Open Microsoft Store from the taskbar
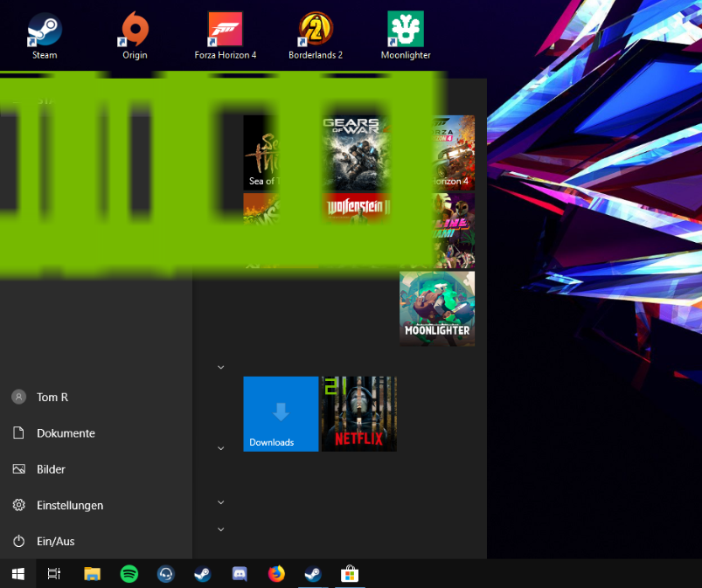This screenshot has width=702, height=588. click(x=350, y=574)
